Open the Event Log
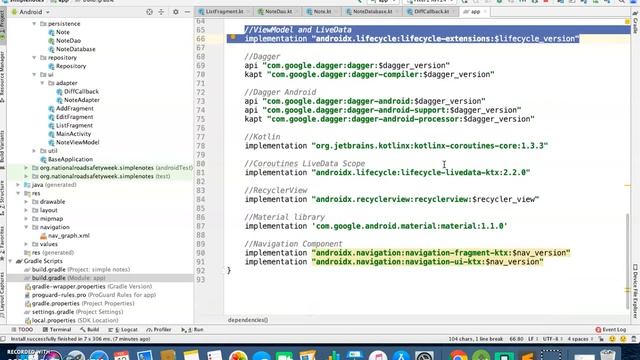 610,329
